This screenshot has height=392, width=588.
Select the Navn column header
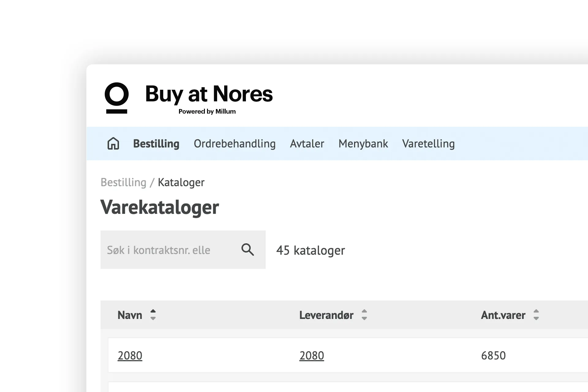point(130,315)
